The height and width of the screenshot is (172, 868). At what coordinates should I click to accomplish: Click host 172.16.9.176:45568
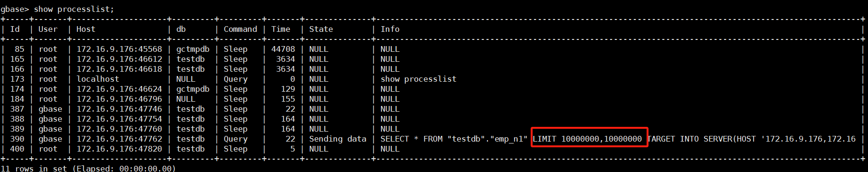tap(119, 49)
